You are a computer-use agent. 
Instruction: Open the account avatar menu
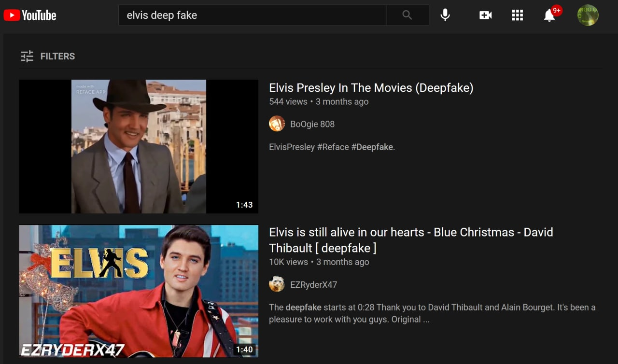click(588, 15)
